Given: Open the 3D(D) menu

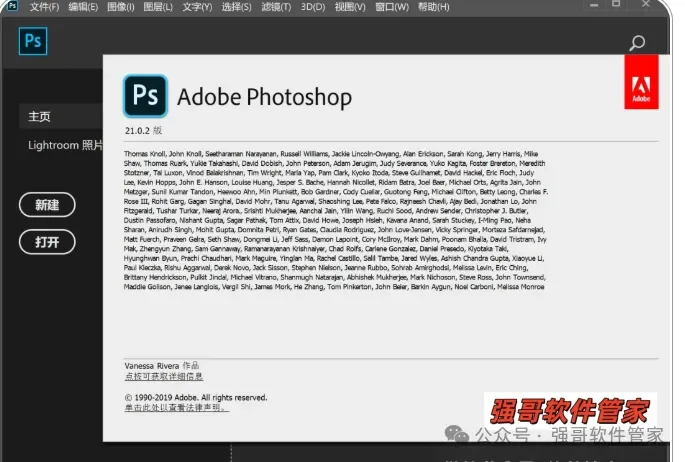Looking at the screenshot, I should (x=313, y=7).
